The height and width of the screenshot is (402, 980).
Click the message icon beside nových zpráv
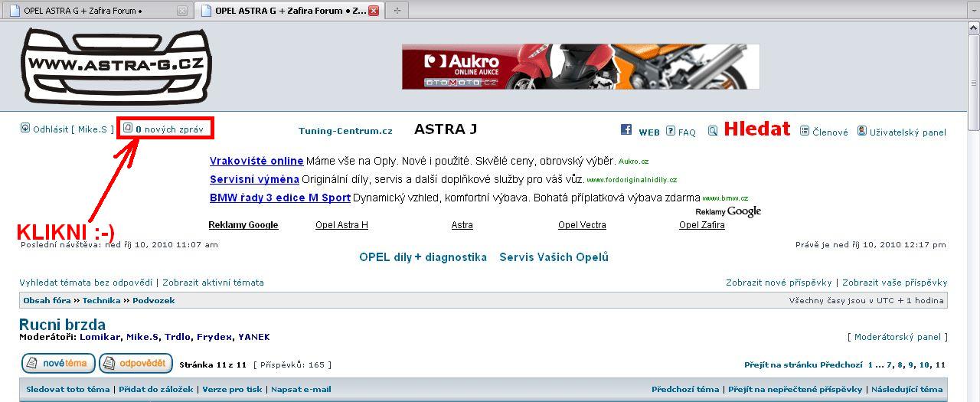click(128, 129)
